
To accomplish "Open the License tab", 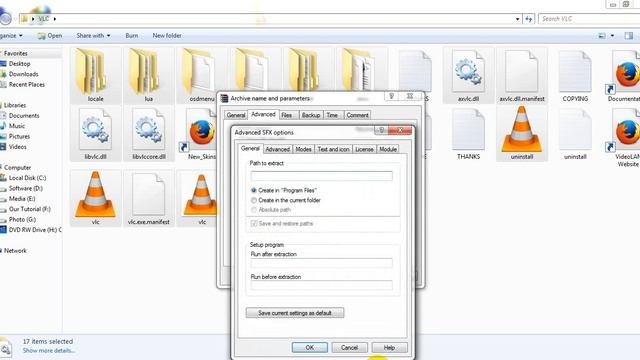I will [x=364, y=149].
